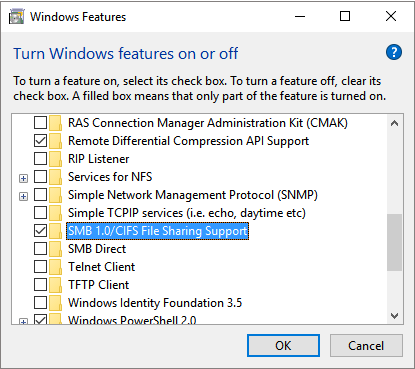
Task: Select the TFTP Client list entry
Action: (x=98, y=285)
